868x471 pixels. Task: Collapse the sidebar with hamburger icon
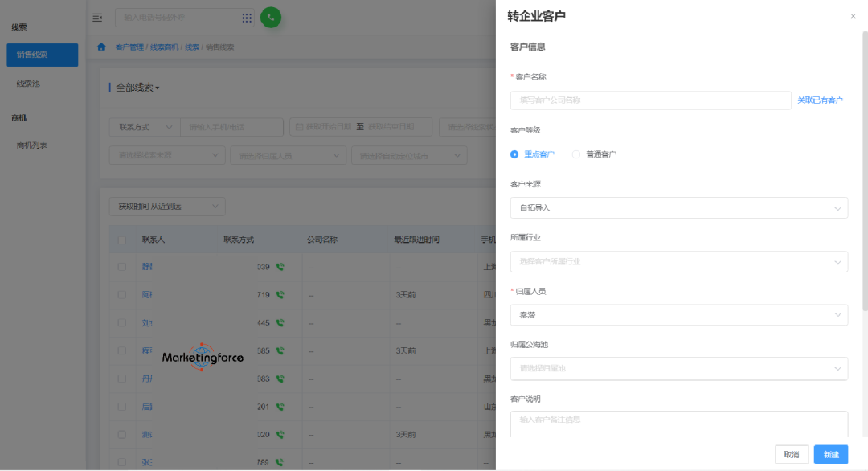pos(97,18)
